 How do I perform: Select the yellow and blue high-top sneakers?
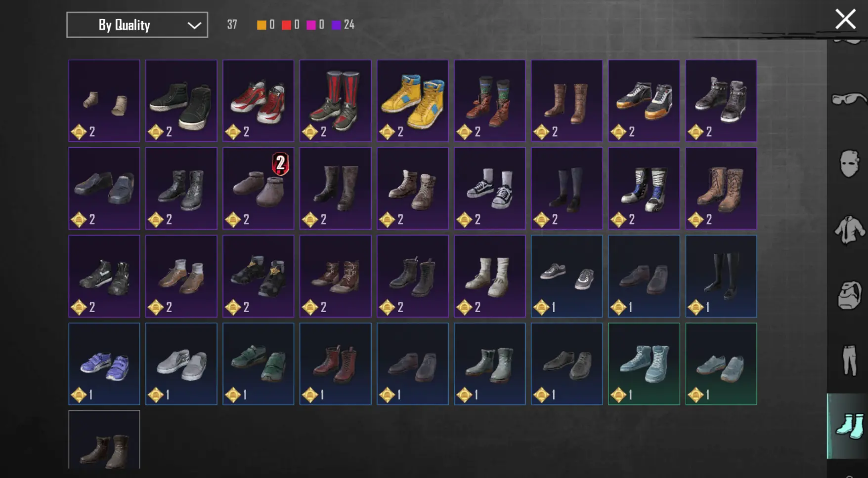point(412,101)
